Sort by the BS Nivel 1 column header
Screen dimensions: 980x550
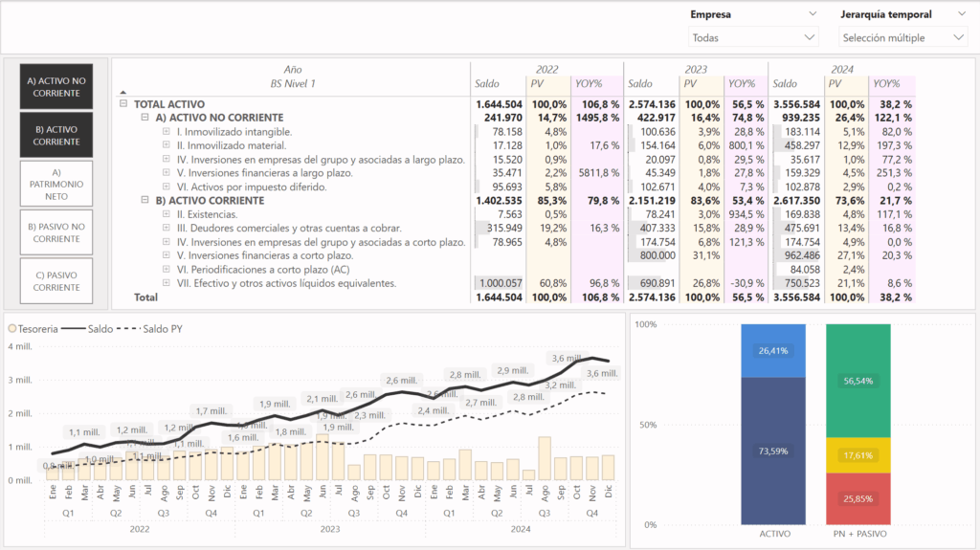[293, 83]
